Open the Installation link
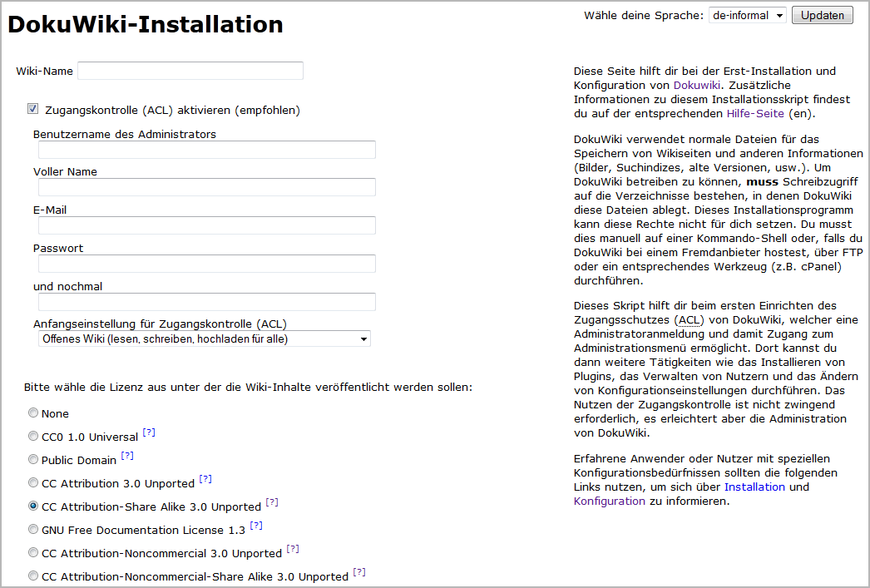This screenshot has height=588, width=870. [754, 487]
